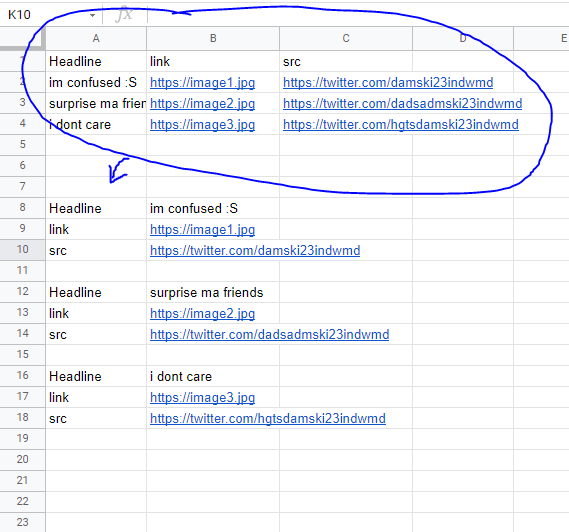Select row 16 header

[22, 375]
